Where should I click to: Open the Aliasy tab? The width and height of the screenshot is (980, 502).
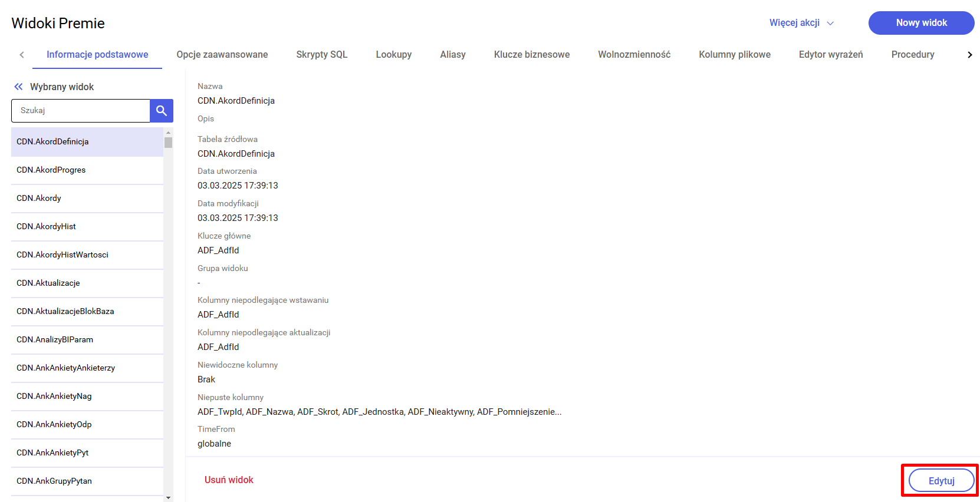[x=453, y=55]
